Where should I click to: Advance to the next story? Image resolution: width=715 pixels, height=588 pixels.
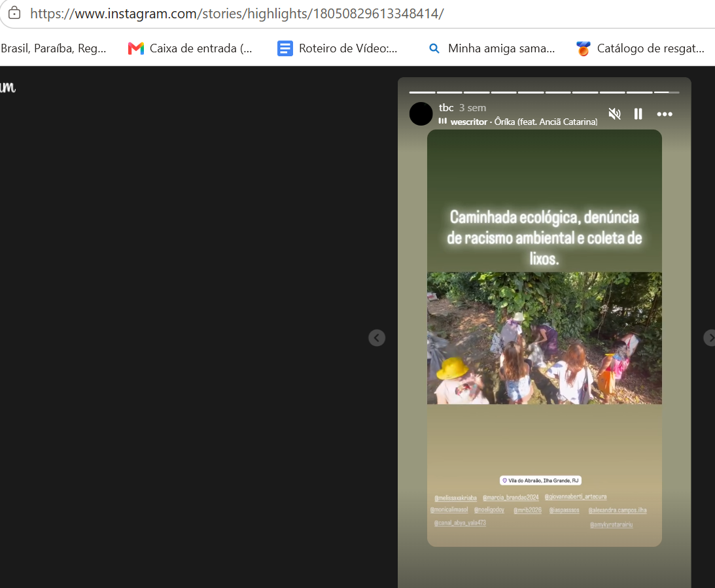pos(710,337)
